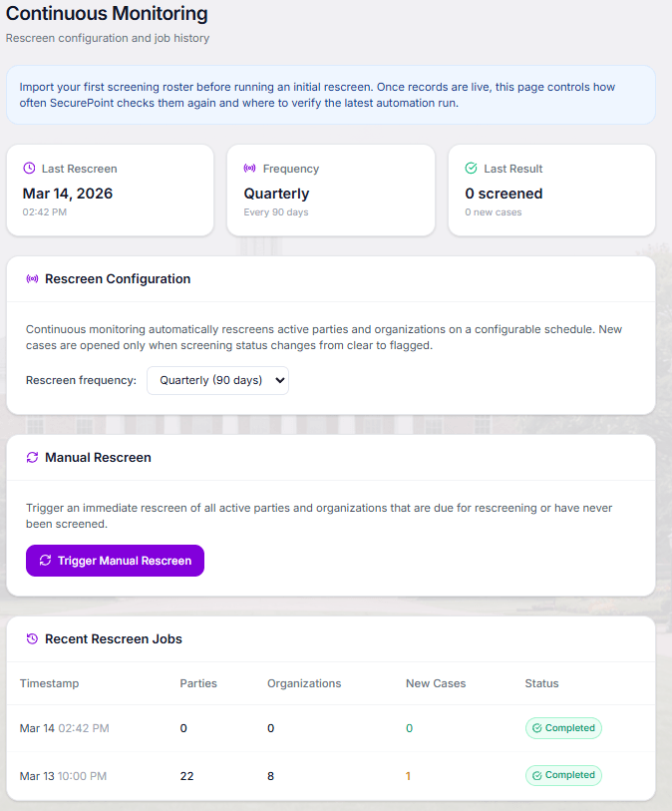672x811 pixels.
Task: Click the green checkmark icon by Last Result
Action: pos(471,169)
